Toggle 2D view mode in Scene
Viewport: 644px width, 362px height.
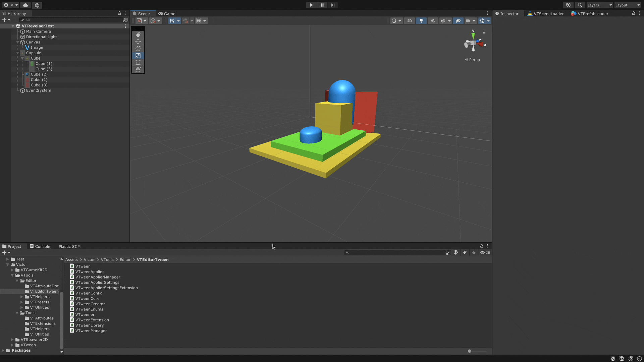409,21
